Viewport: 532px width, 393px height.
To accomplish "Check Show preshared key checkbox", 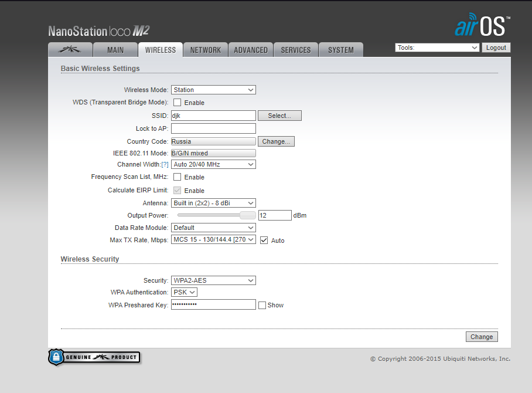I will [x=262, y=305].
